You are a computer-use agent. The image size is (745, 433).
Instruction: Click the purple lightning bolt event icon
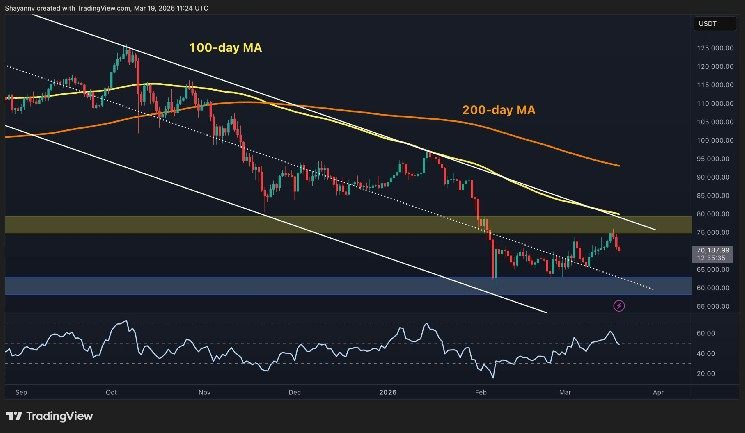pyautogui.click(x=618, y=305)
